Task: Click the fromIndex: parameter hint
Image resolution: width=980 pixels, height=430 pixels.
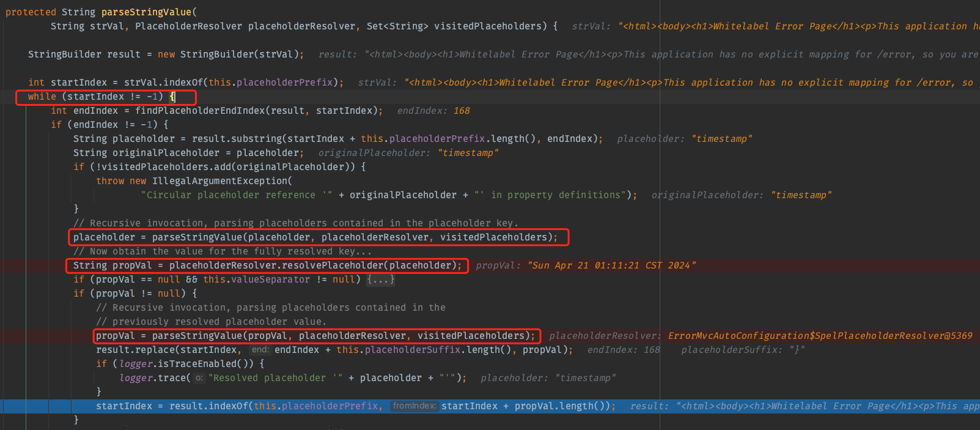Action: pos(414,406)
